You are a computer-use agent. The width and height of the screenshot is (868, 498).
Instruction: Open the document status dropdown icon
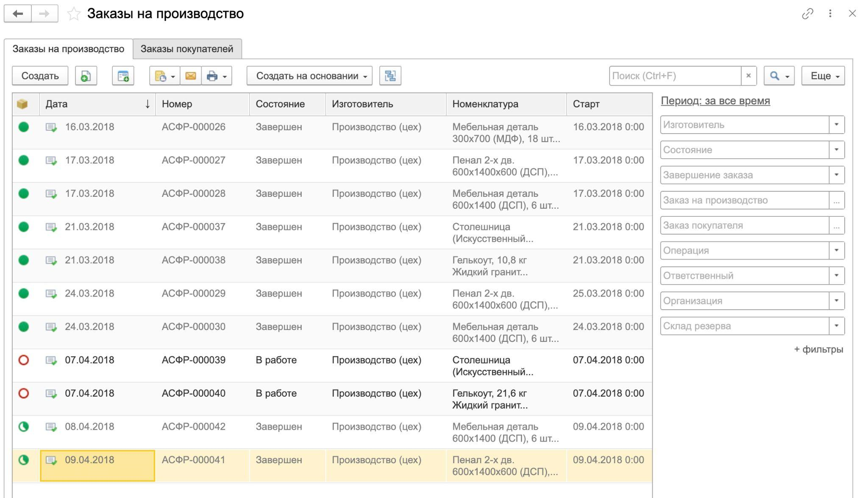click(164, 76)
